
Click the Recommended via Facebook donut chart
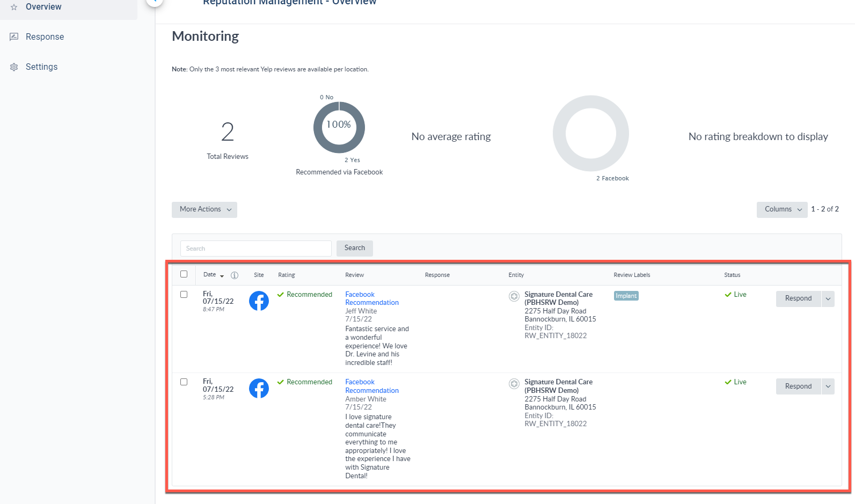tap(339, 128)
